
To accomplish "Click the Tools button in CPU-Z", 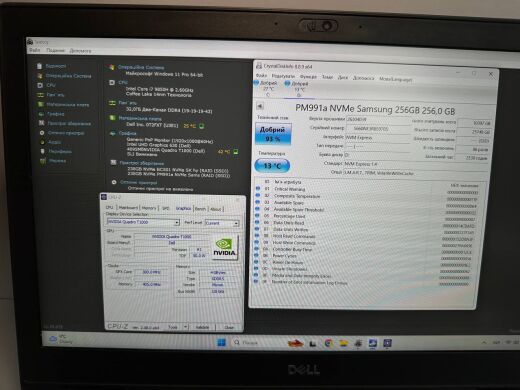I will [x=173, y=327].
